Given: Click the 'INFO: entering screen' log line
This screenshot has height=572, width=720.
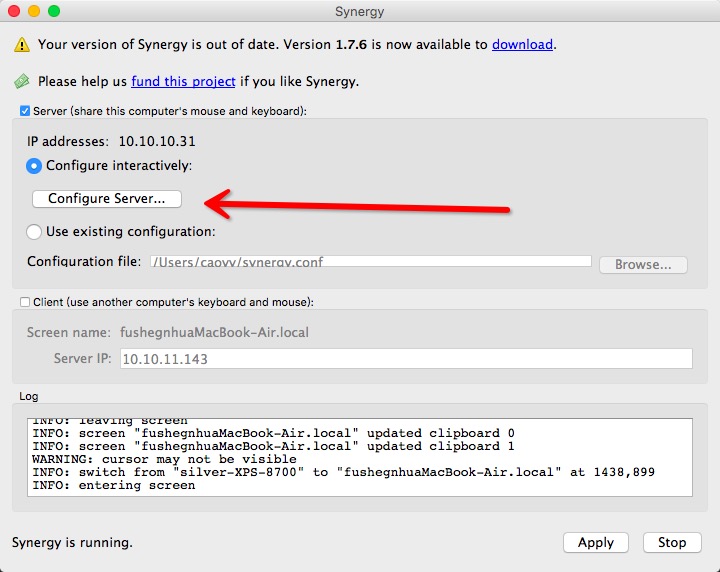Looking at the screenshot, I should (x=114, y=486).
